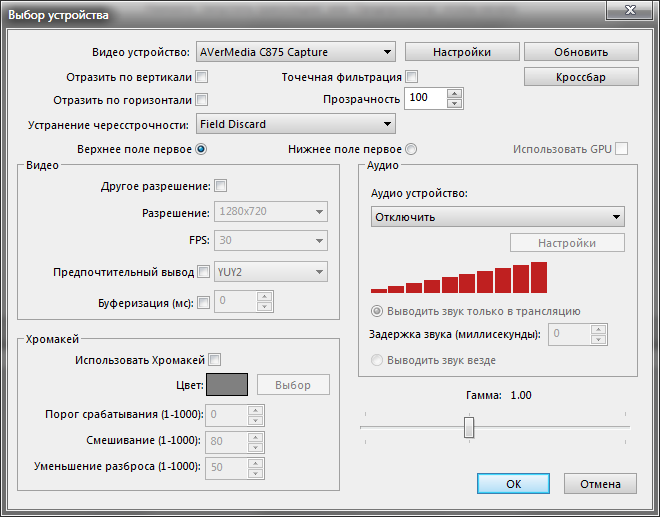Click the gray chroma key Цвет swatch
The image size is (660, 517).
coord(226,385)
